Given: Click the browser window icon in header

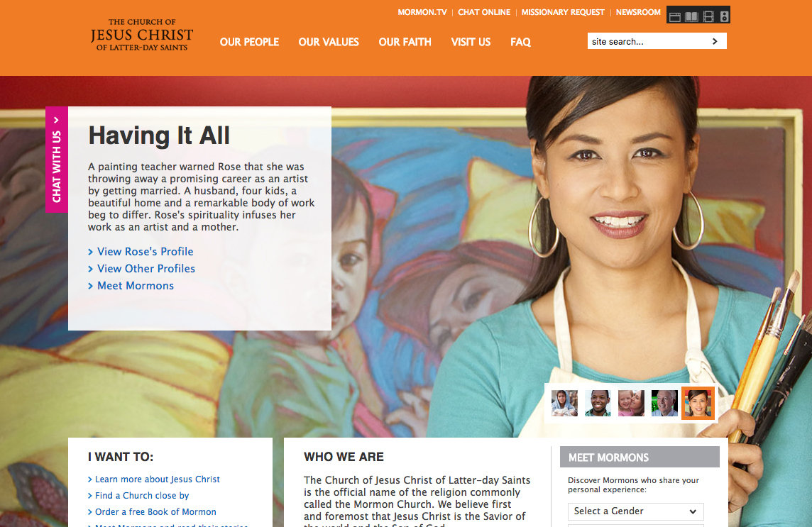Looking at the screenshot, I should click(675, 16).
